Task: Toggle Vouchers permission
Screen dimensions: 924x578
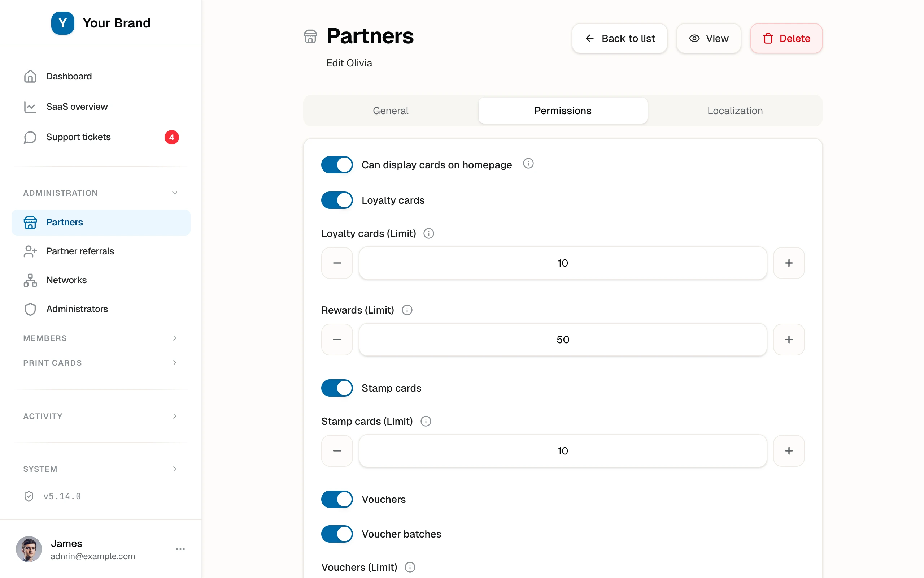Action: click(337, 499)
